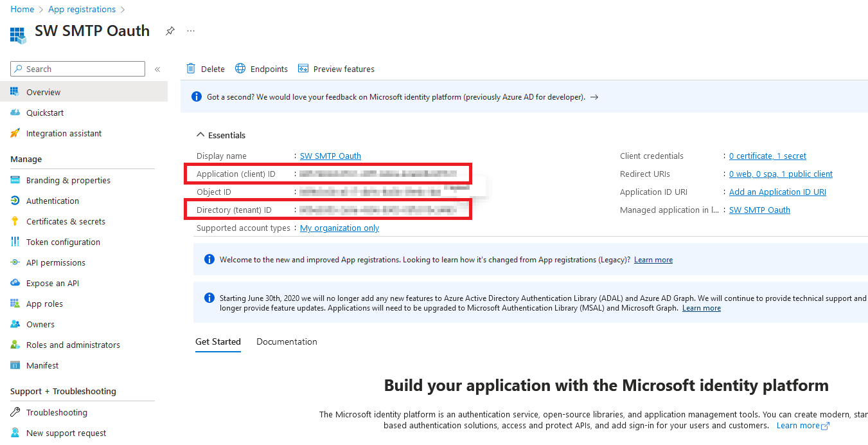Open Preview features from the toolbar
Screen dimensions: 868x445
336,68
